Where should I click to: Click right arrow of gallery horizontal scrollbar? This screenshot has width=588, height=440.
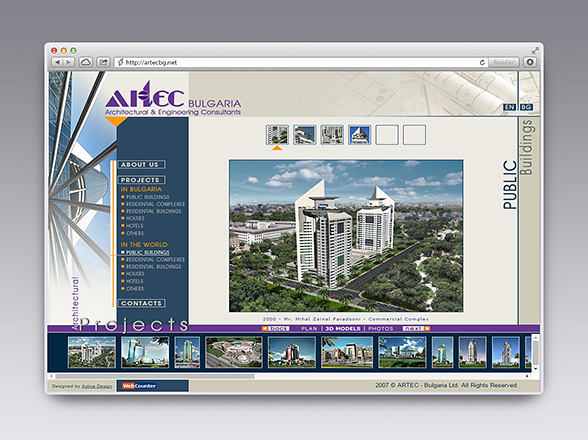(527, 376)
